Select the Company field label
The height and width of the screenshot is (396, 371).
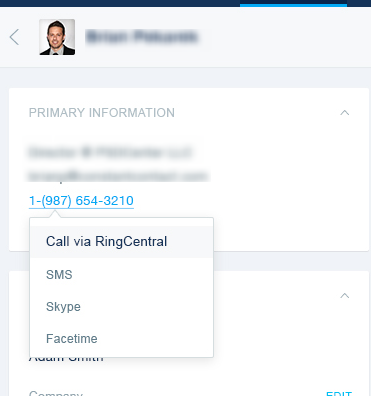point(56,393)
